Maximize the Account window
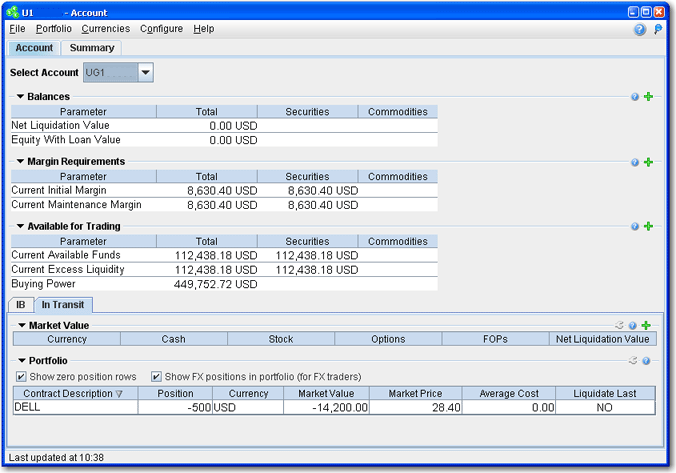The width and height of the screenshot is (676, 473). click(646, 12)
